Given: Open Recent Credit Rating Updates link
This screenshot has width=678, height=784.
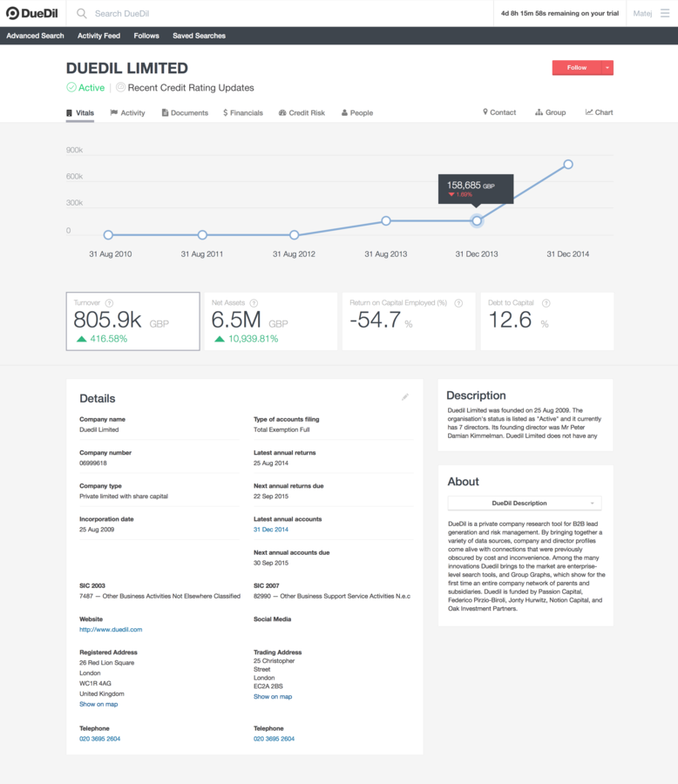Looking at the screenshot, I should [x=191, y=87].
